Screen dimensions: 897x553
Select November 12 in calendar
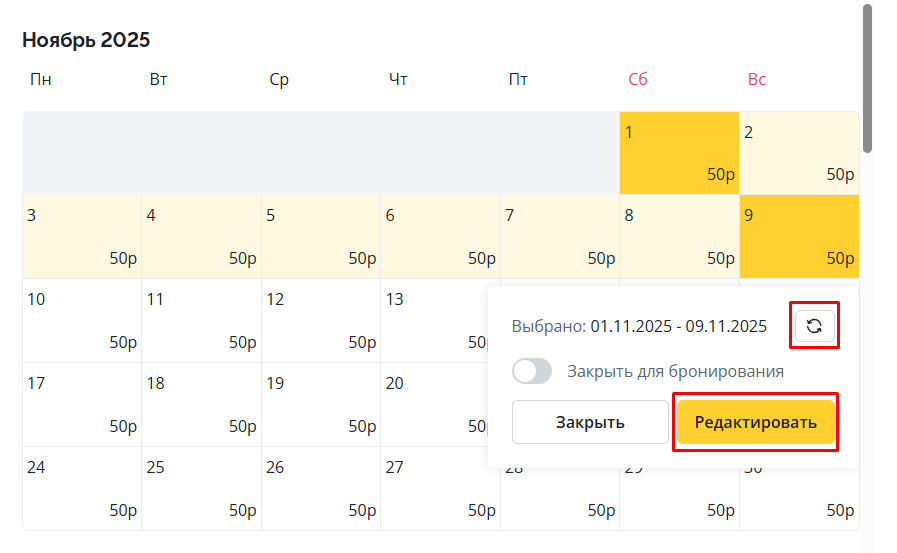(x=321, y=321)
